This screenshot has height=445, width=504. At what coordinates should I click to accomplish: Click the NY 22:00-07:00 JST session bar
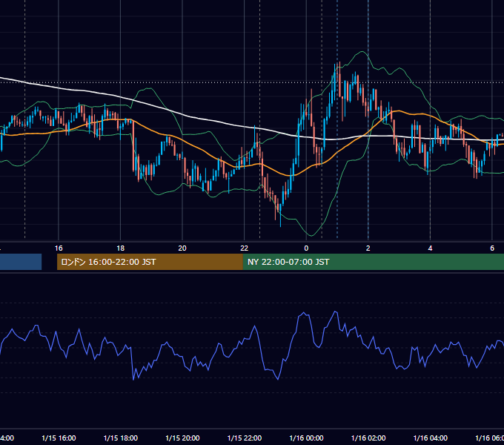[373, 262]
